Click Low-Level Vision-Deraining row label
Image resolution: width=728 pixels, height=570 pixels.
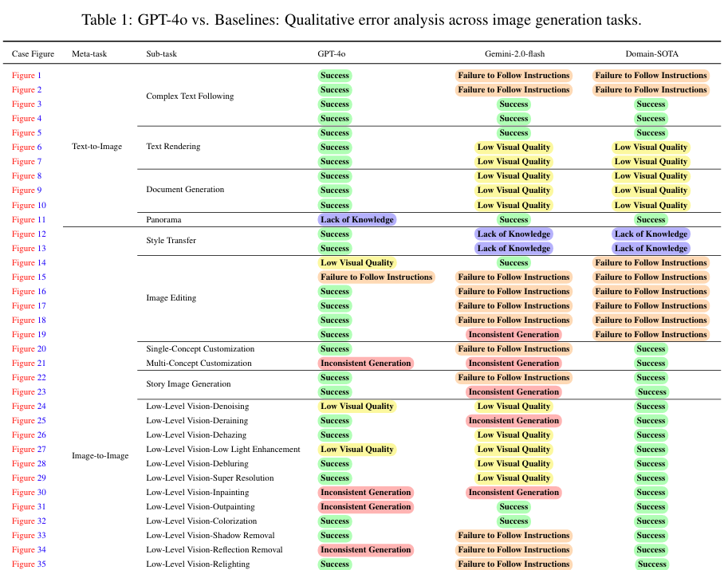(197, 421)
